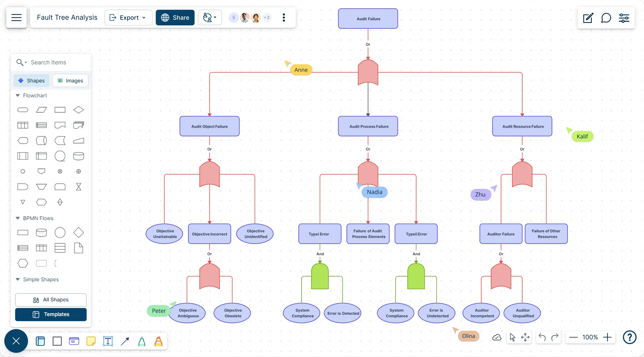This screenshot has width=644, height=357.
Task: Click the move/pan tool in bottom toolbar
Action: (525, 337)
